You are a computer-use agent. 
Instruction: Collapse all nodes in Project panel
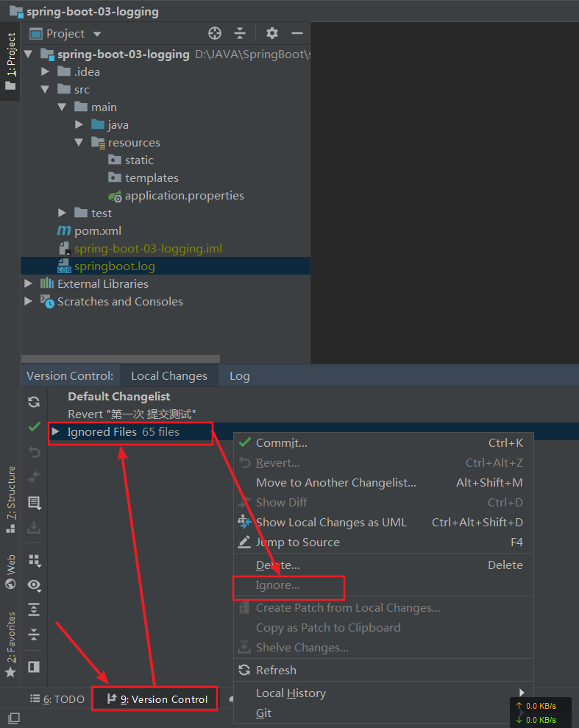[239, 33]
